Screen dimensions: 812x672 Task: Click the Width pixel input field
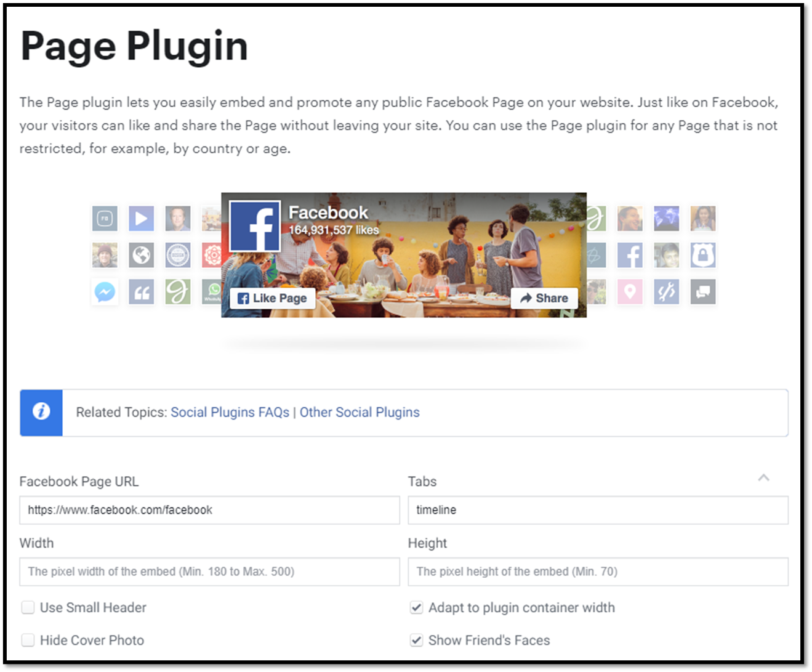coord(209,572)
